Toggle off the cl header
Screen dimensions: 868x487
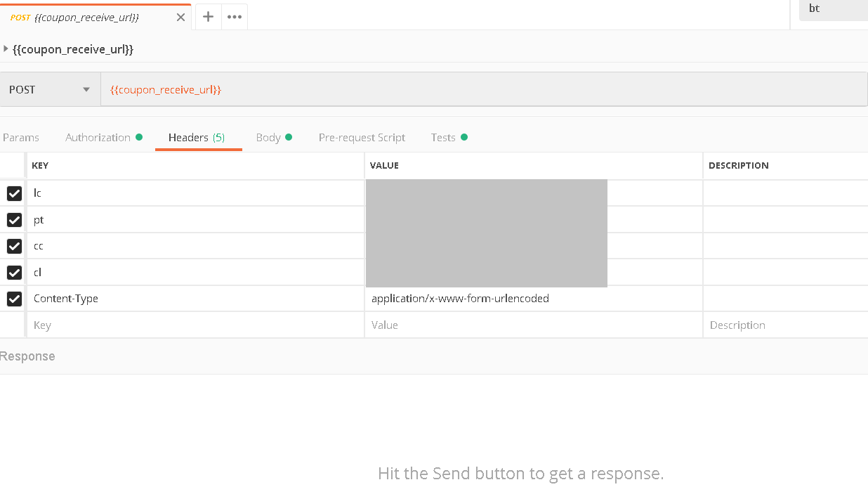14,272
